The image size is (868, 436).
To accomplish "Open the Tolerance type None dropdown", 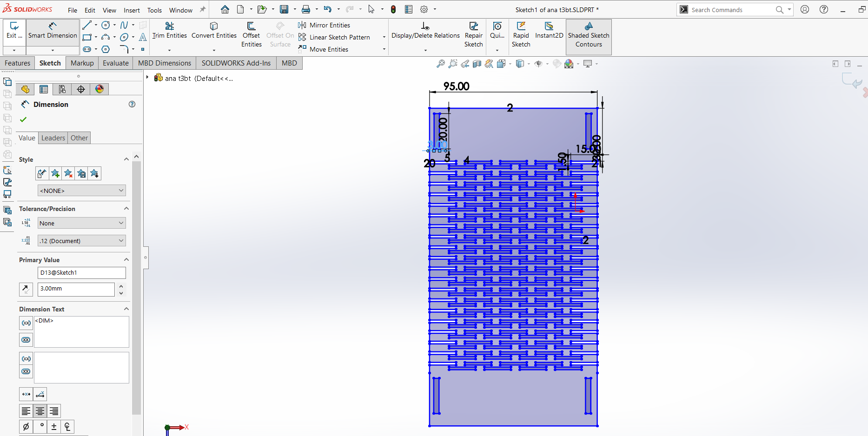I will pyautogui.click(x=81, y=223).
